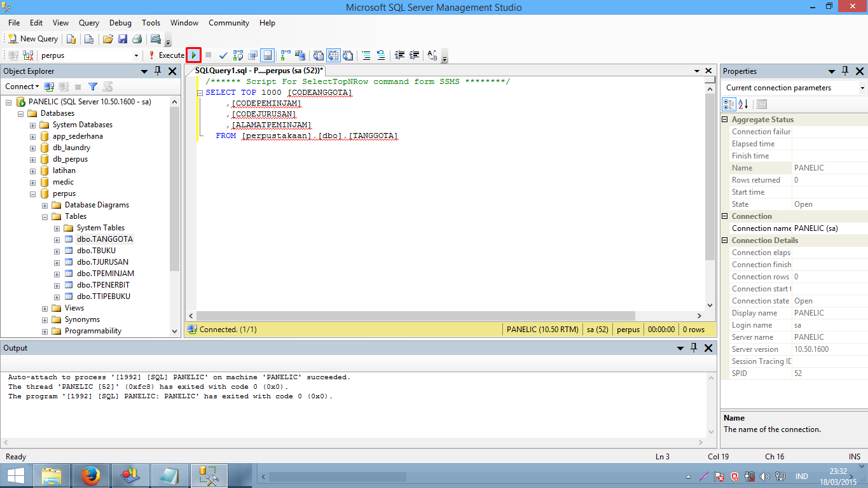Expand the dbo.TBUKU table node
The image size is (868, 488).
(56, 250)
